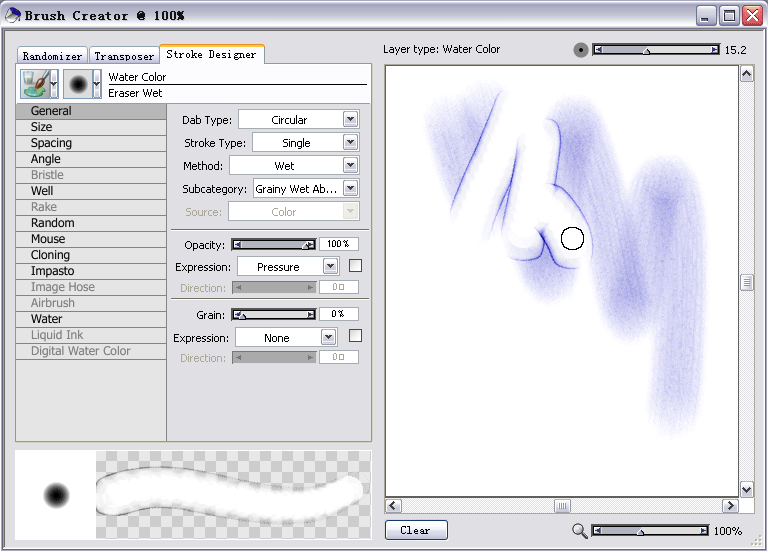The width and height of the screenshot is (768, 552).
Task: Click the horizontal scrollbar thumb
Action: tap(562, 505)
